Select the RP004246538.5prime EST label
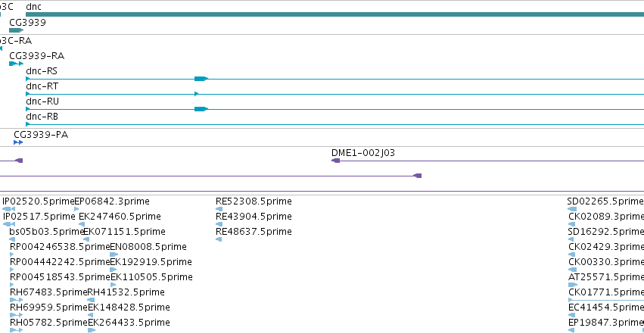 pyautogui.click(x=60, y=247)
